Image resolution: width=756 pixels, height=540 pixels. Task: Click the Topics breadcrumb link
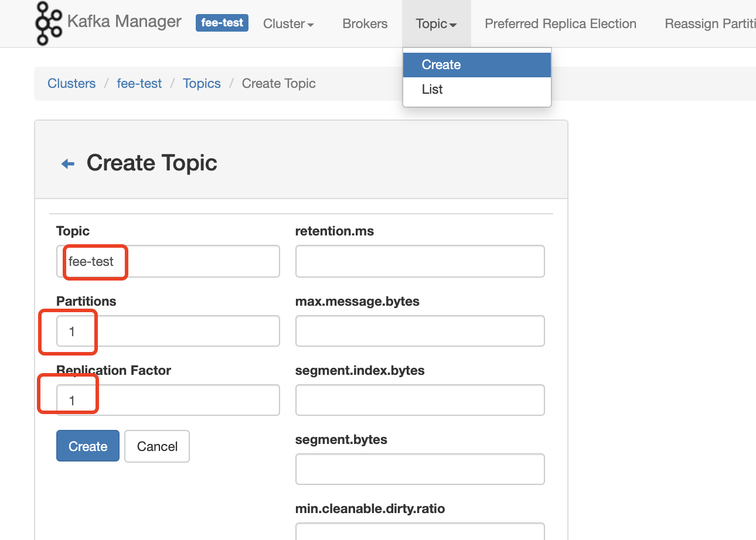pos(202,84)
